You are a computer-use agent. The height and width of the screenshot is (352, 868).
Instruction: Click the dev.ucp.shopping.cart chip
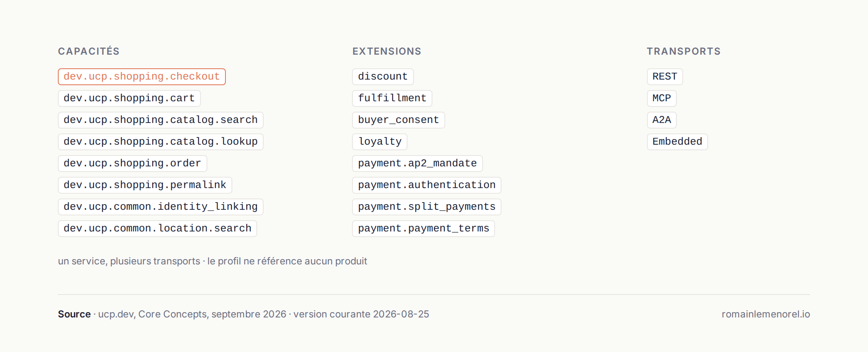click(x=129, y=98)
